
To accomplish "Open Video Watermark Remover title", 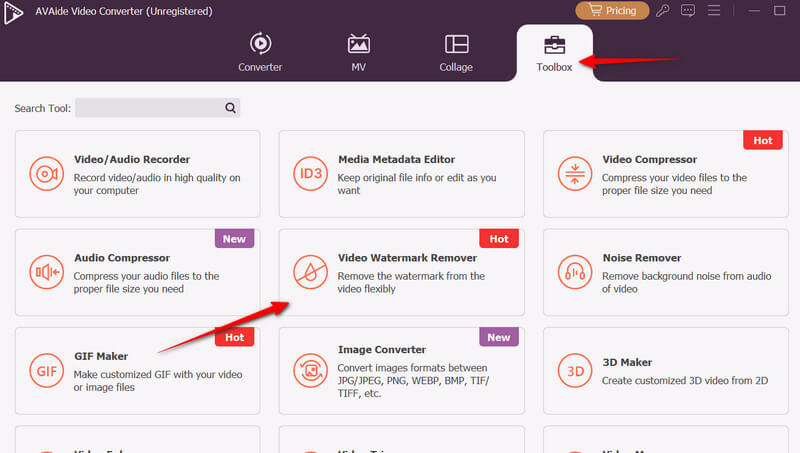I will [x=407, y=258].
